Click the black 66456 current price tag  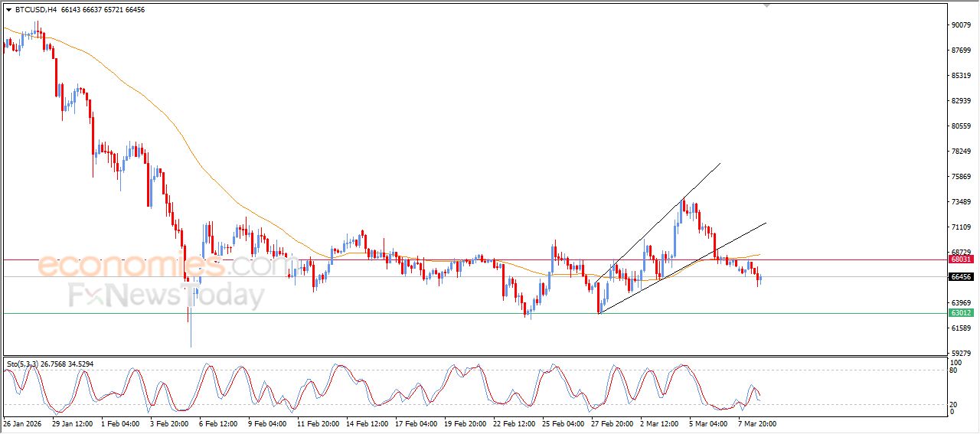point(961,277)
